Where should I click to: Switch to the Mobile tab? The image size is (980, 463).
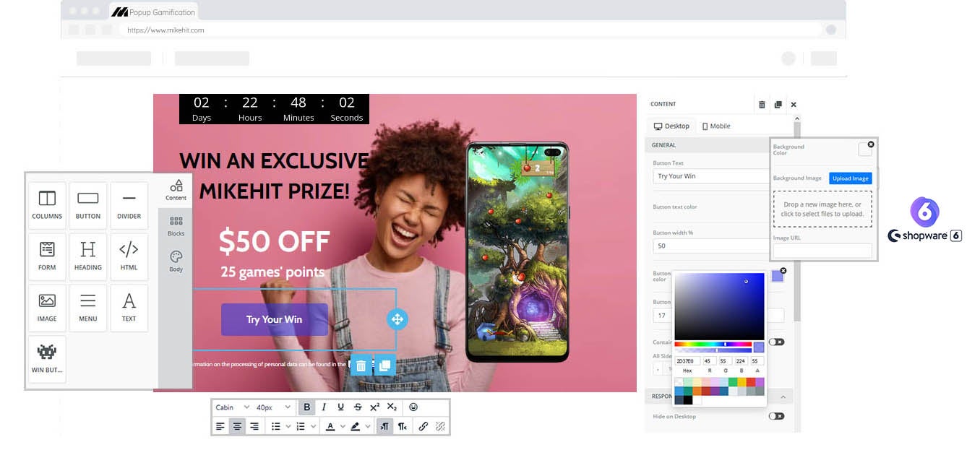click(x=716, y=126)
